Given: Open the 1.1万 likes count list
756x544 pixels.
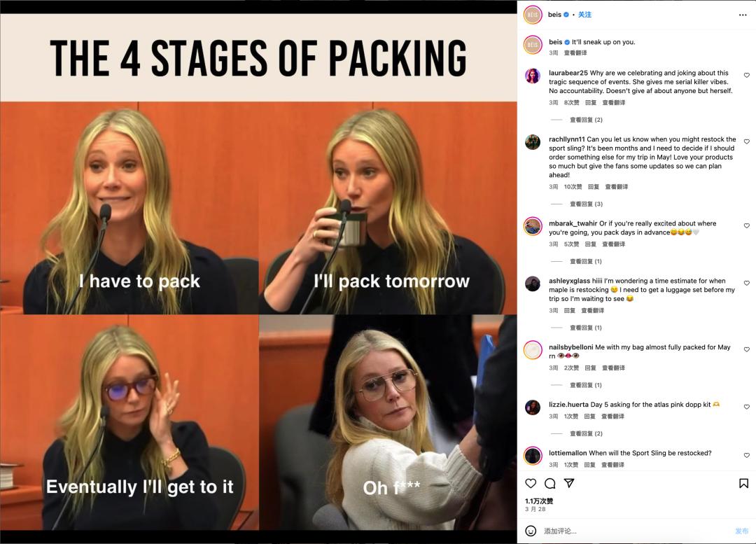Looking at the screenshot, I should pos(539,501).
